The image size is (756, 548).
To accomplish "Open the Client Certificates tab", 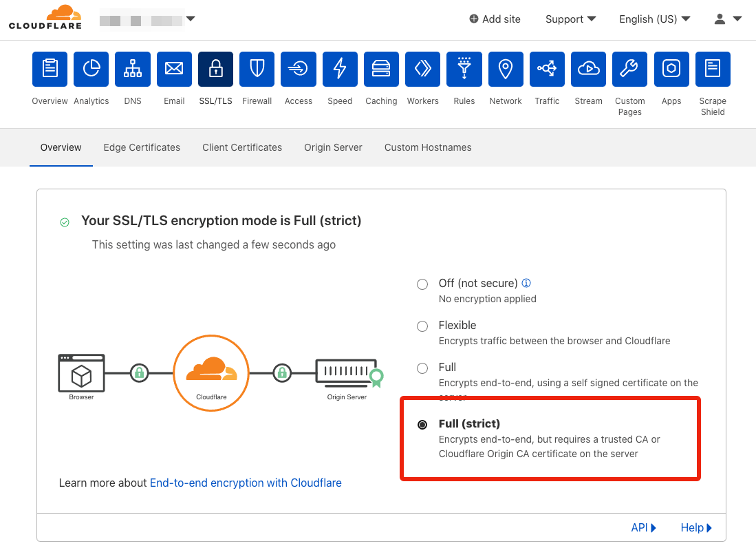I will (241, 147).
